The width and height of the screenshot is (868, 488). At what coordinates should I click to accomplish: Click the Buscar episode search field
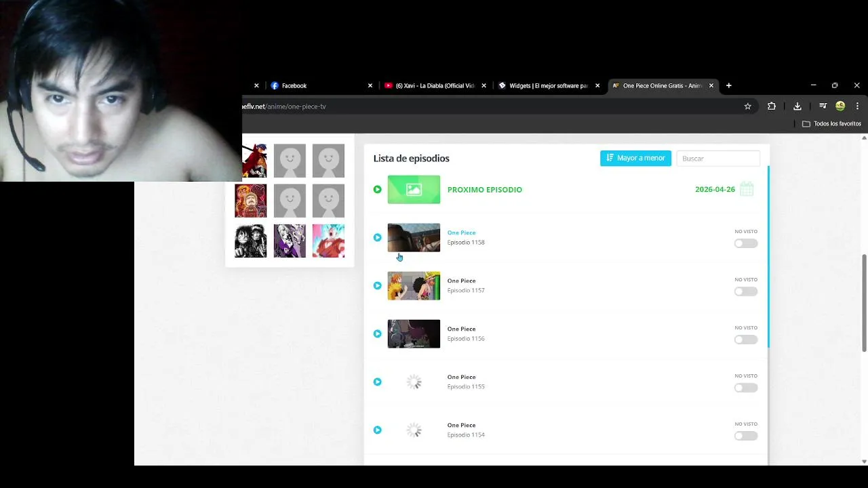point(718,158)
